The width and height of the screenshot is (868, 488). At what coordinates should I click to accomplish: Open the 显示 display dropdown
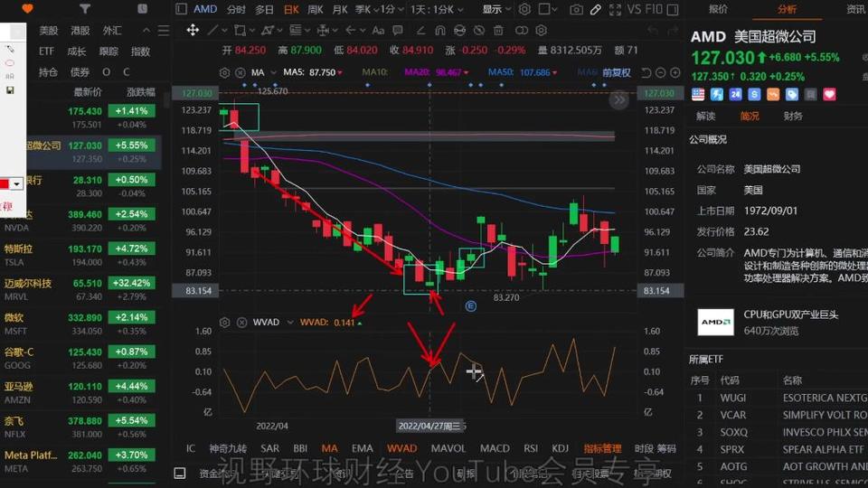[x=496, y=9]
